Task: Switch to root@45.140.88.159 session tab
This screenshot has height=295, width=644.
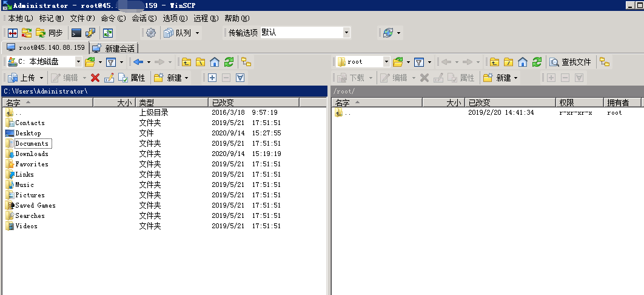Action: pyautogui.click(x=45, y=48)
